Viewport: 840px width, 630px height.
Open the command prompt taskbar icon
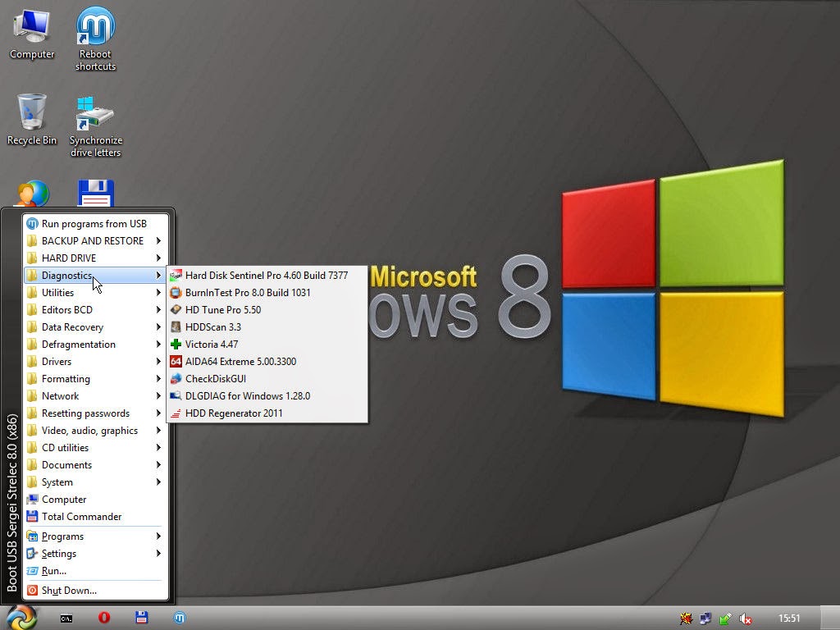click(x=66, y=619)
